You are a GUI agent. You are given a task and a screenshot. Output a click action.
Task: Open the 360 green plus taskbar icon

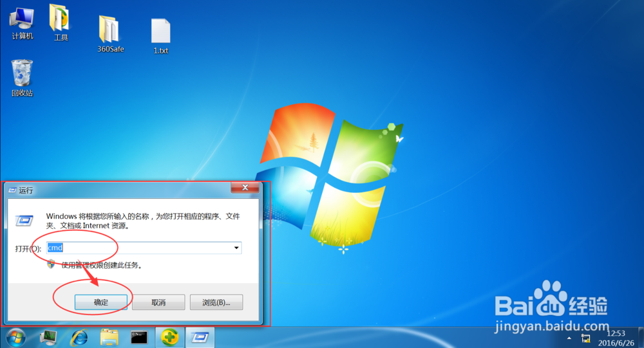tap(169, 338)
